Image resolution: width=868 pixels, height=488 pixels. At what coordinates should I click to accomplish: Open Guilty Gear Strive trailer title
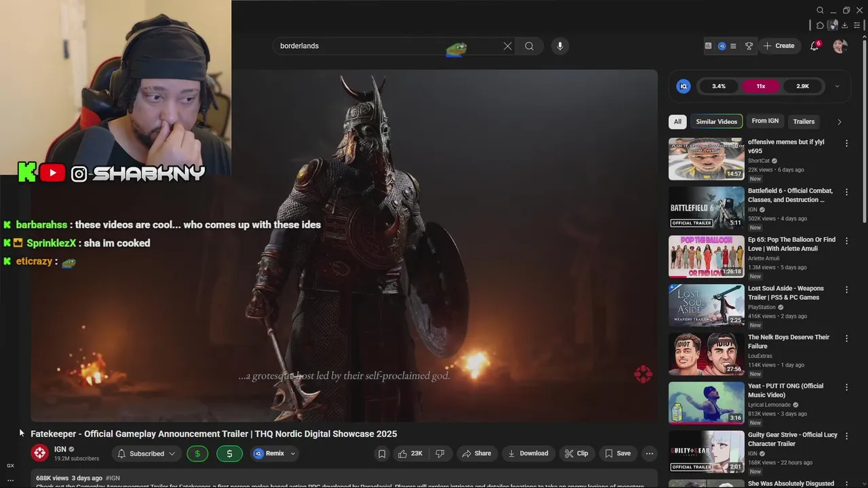click(x=793, y=439)
